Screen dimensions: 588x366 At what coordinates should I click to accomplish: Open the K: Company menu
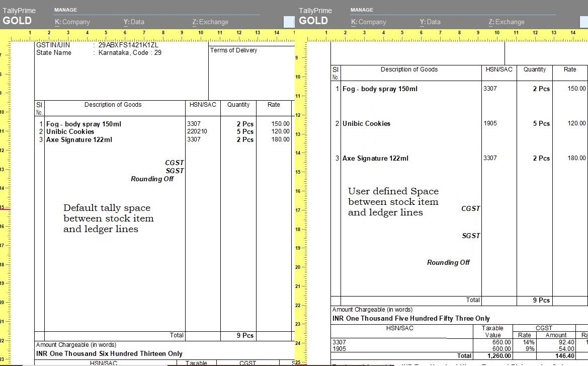tap(73, 22)
